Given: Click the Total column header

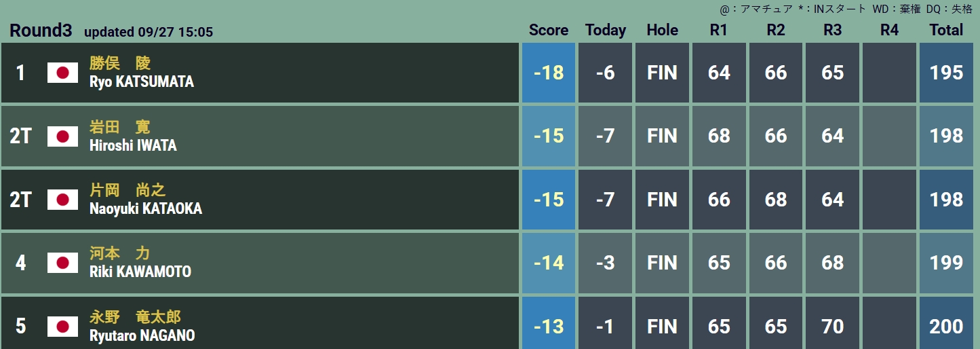Looking at the screenshot, I should 946,30.
